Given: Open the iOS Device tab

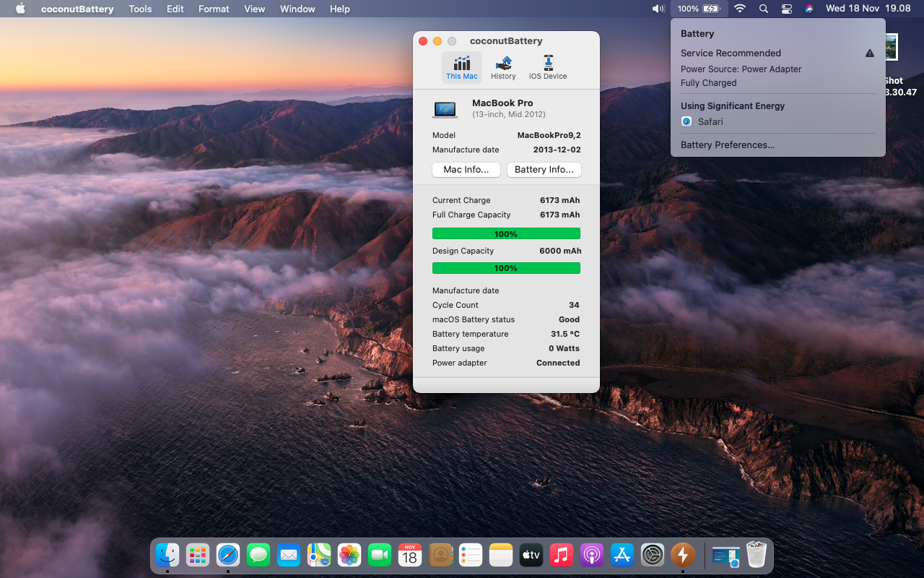Looking at the screenshot, I should point(547,67).
